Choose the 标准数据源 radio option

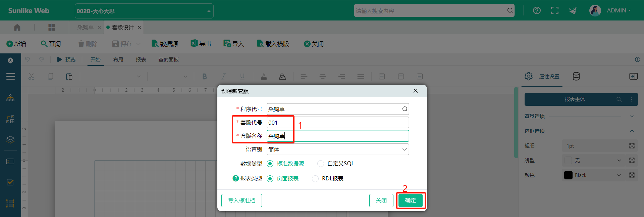coord(270,164)
